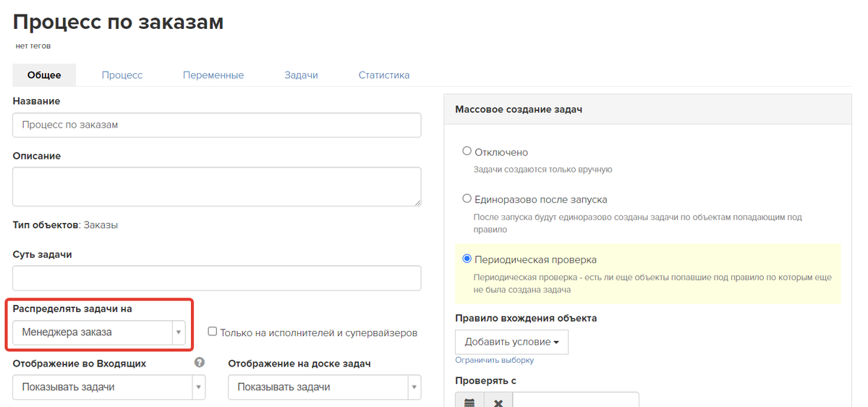The width and height of the screenshot is (868, 407).
Task: Click the Тип объектов: Заказы text
Action: (65, 225)
